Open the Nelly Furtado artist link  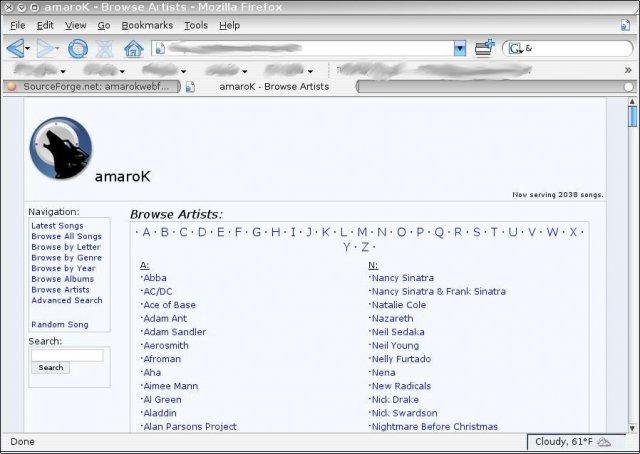point(401,359)
